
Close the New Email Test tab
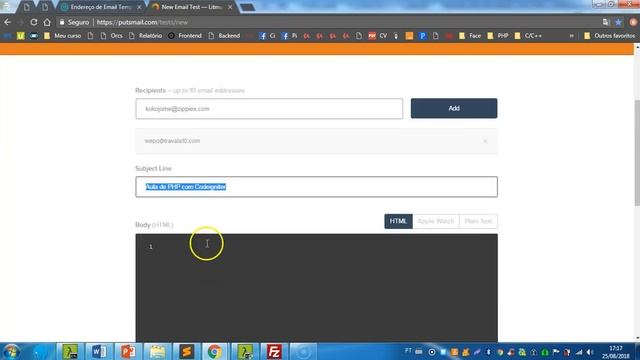click(x=230, y=7)
